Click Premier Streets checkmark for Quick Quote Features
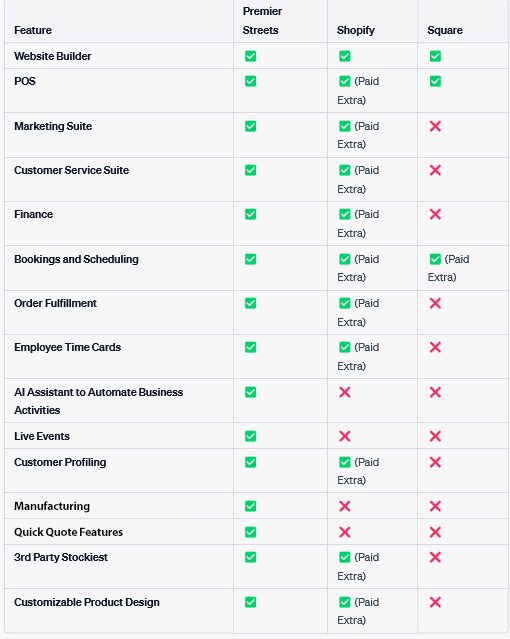Viewport: 510px width, 639px height. (x=250, y=532)
